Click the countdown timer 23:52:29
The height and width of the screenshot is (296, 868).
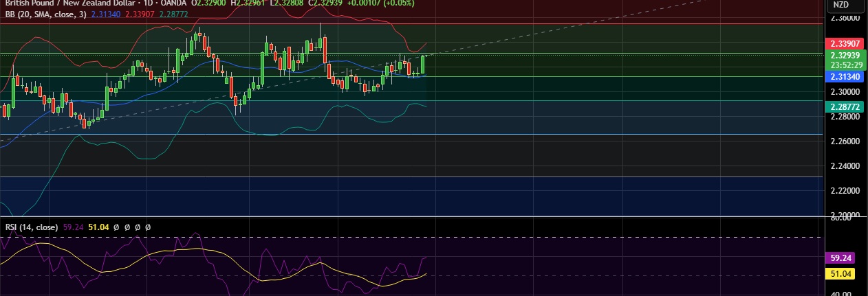point(845,65)
